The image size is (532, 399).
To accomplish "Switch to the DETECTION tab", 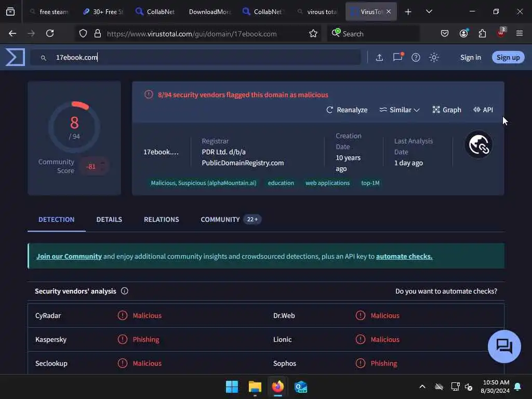I will [56, 220].
